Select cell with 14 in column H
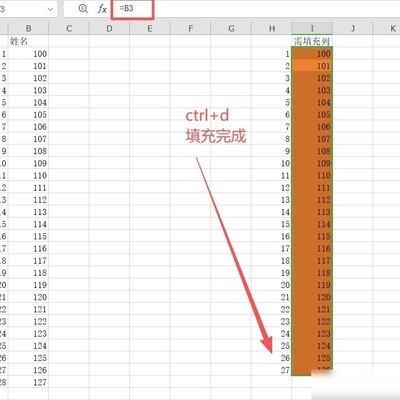The width and height of the screenshot is (400, 400). pos(272,212)
